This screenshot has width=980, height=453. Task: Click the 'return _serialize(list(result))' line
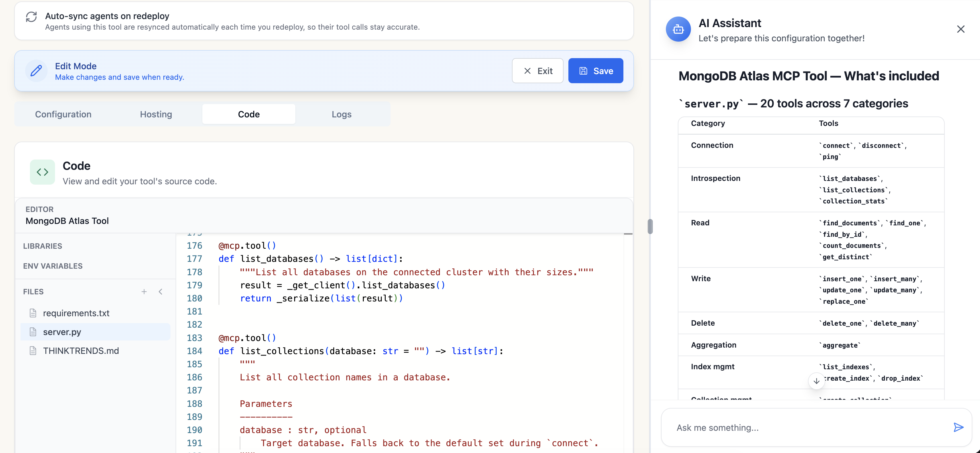pyautogui.click(x=321, y=299)
